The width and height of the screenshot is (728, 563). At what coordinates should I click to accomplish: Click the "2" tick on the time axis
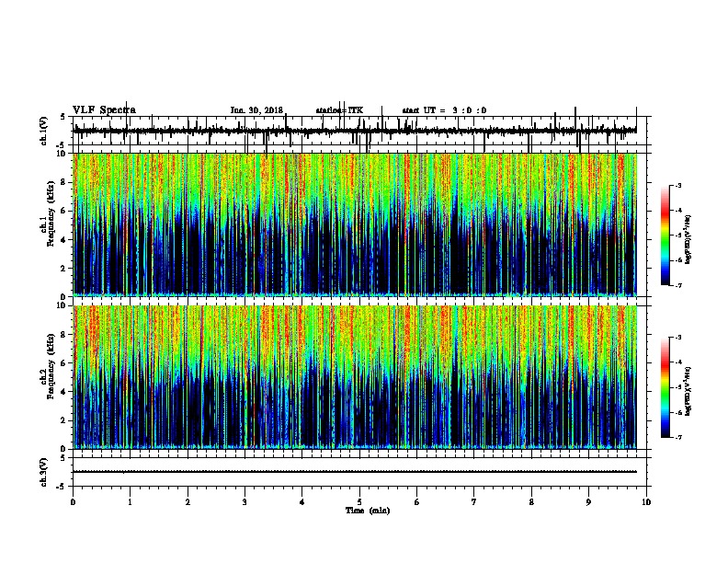[188, 502]
